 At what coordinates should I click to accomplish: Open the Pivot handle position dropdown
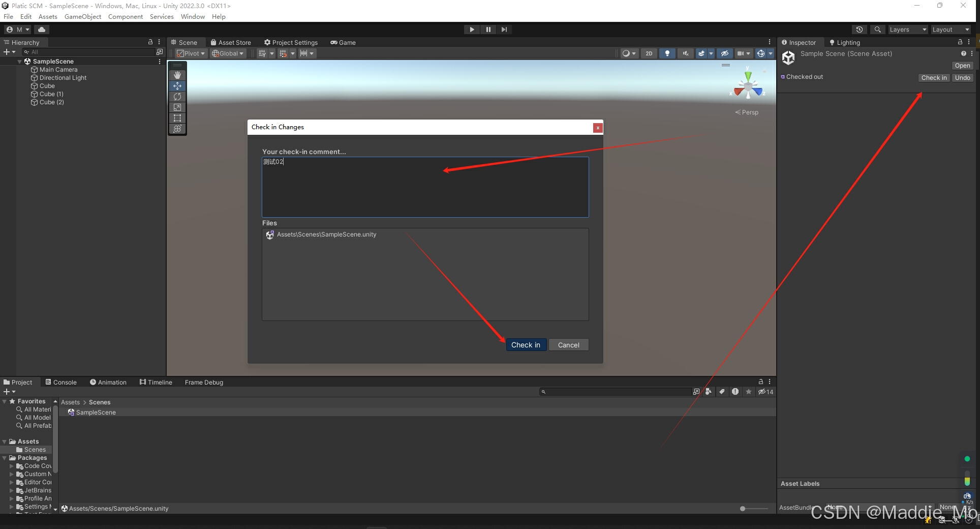[x=191, y=53]
